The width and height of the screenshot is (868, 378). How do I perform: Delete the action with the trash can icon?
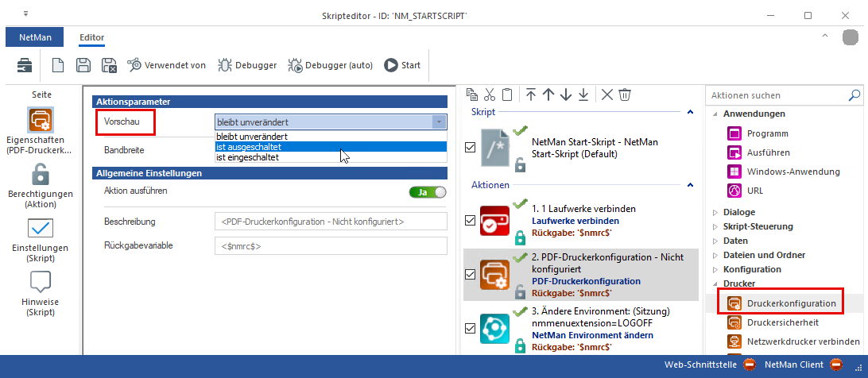click(x=625, y=94)
